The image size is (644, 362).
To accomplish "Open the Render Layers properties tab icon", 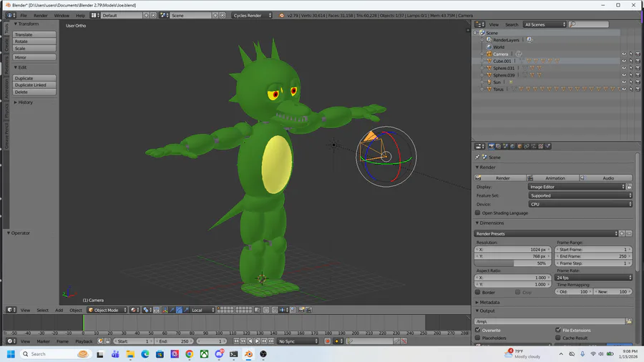I will click(498, 147).
